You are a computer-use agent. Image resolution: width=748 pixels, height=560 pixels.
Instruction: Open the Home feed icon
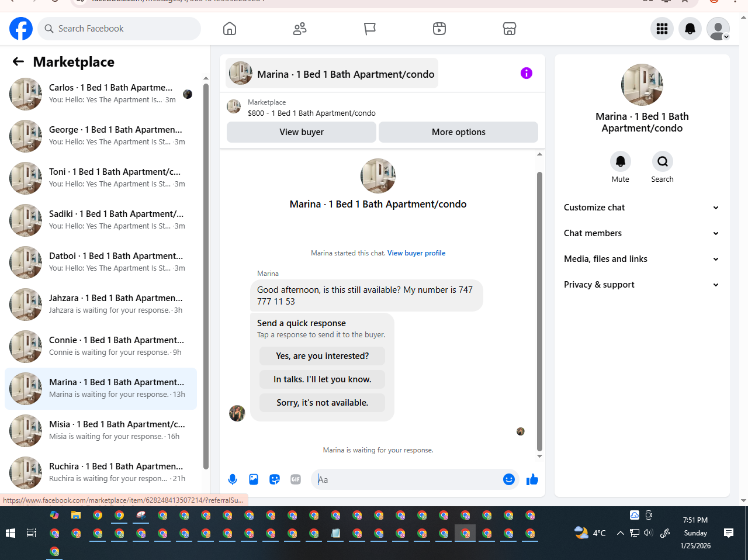coord(230,29)
